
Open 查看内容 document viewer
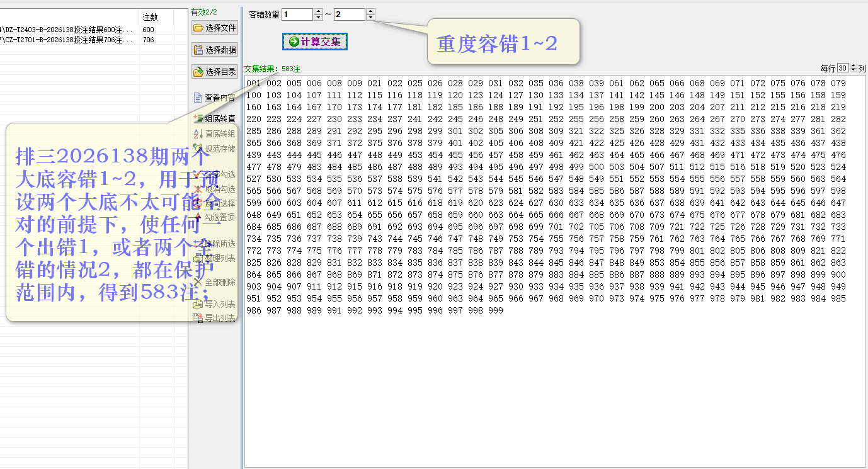coord(214,98)
